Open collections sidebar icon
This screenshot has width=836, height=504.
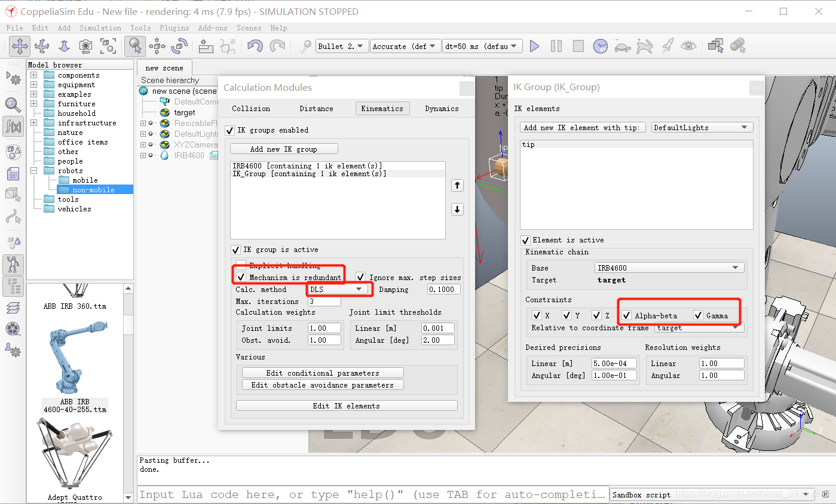13,152
